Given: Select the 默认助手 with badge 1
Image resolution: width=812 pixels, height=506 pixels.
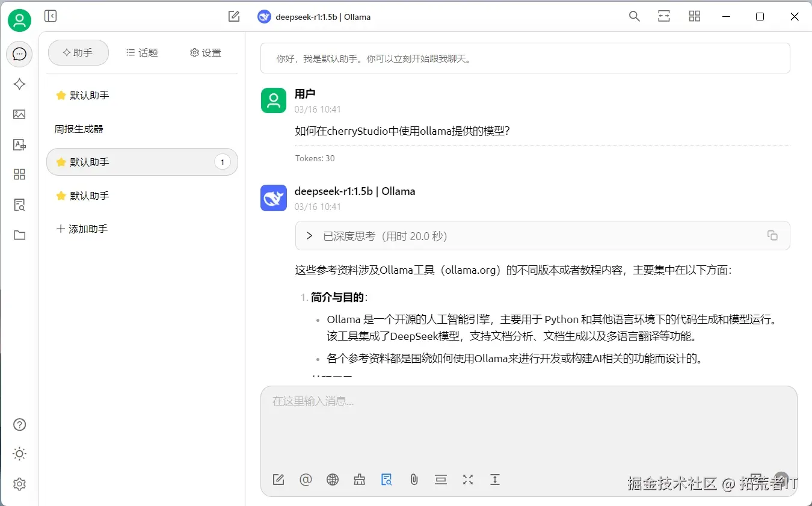Looking at the screenshot, I should [x=142, y=162].
